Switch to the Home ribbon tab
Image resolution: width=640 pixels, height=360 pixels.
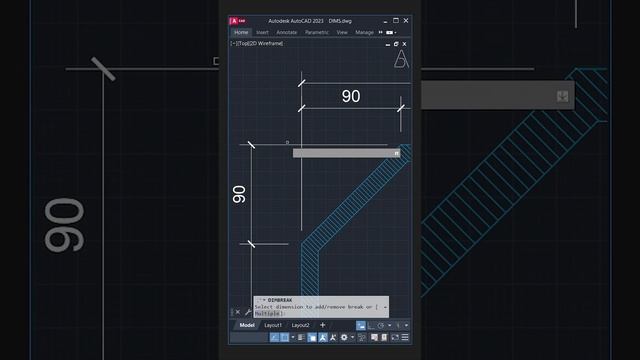pos(241,32)
